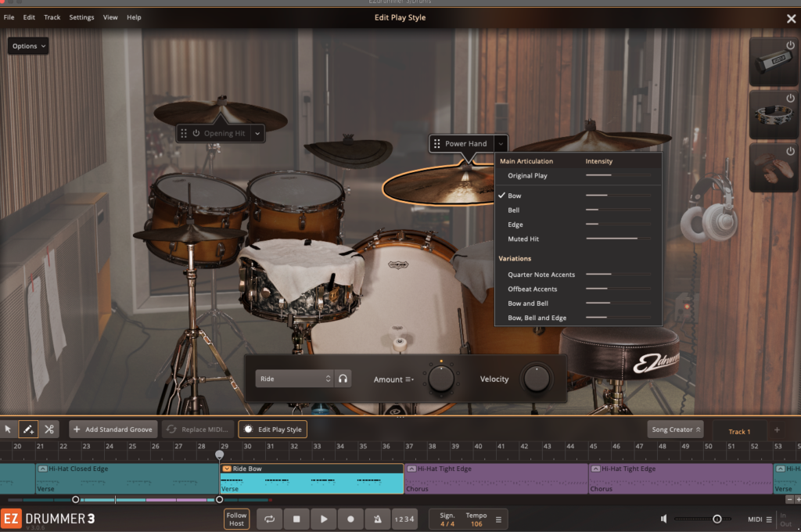Toggle the loop playback button

[x=269, y=519]
